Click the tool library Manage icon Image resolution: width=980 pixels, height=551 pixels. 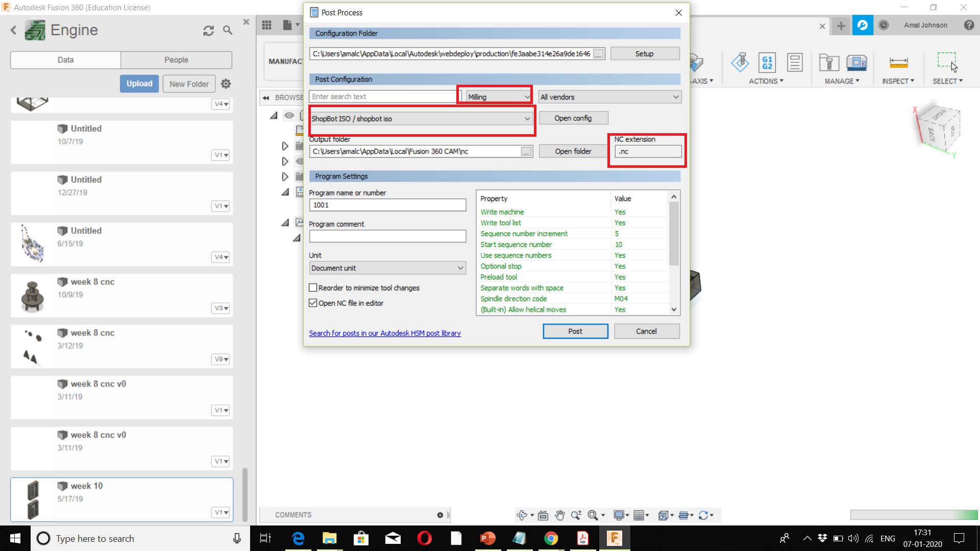point(829,63)
